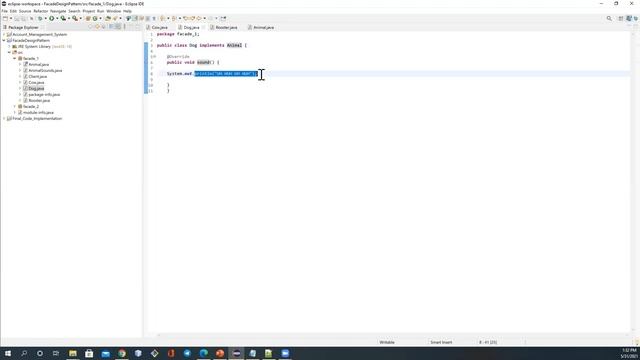Image resolution: width=640 pixels, height=360 pixels.
Task: Click the 'public class Dog' declaration line
Action: [x=202, y=45]
